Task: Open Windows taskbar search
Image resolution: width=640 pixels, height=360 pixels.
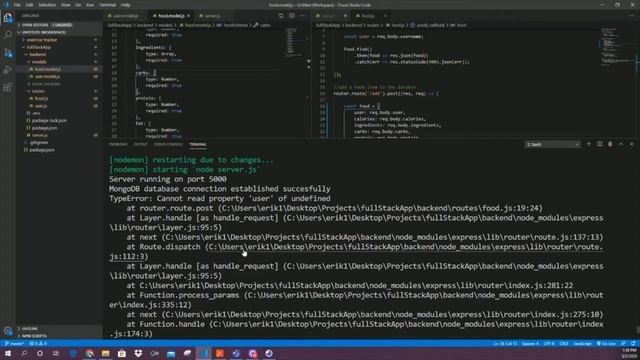Action: click(x=24, y=353)
